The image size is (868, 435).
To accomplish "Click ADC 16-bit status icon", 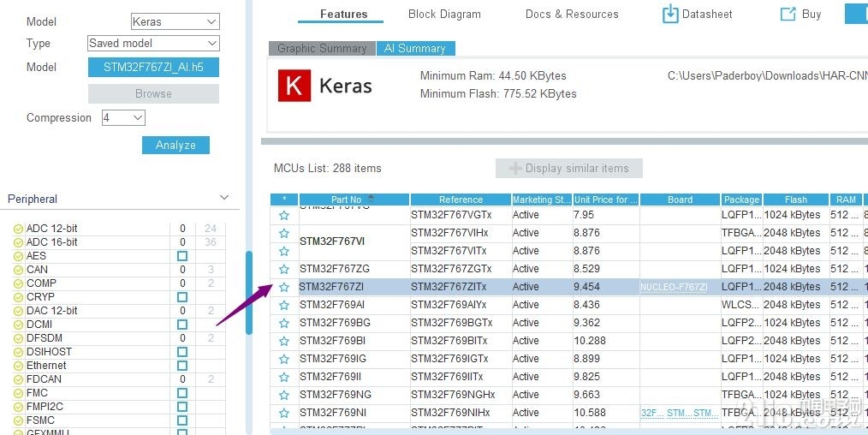I will coord(18,242).
